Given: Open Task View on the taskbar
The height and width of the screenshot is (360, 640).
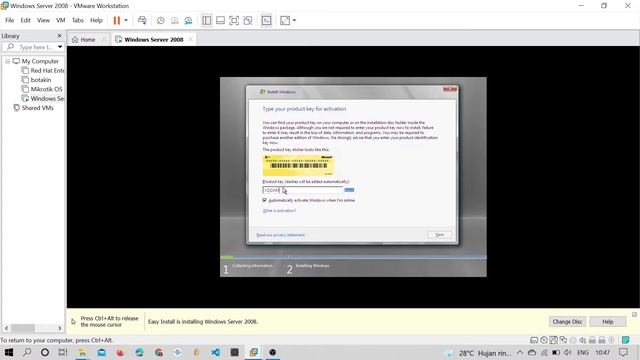Looking at the screenshot, I should (62, 352).
